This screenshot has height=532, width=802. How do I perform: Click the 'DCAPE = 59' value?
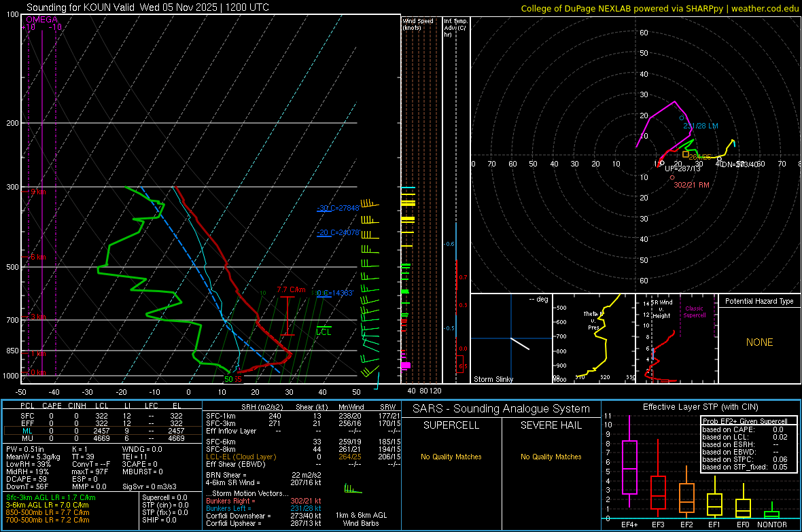click(x=27, y=479)
